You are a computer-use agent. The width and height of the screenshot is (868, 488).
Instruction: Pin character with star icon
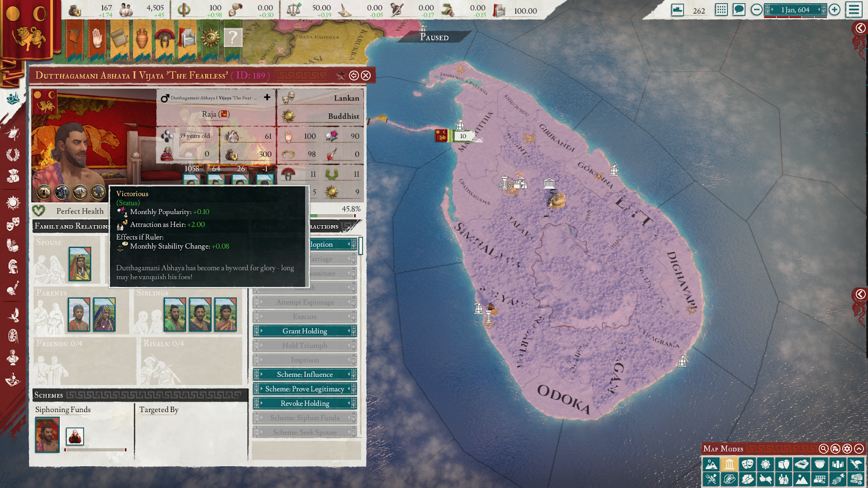(341, 75)
